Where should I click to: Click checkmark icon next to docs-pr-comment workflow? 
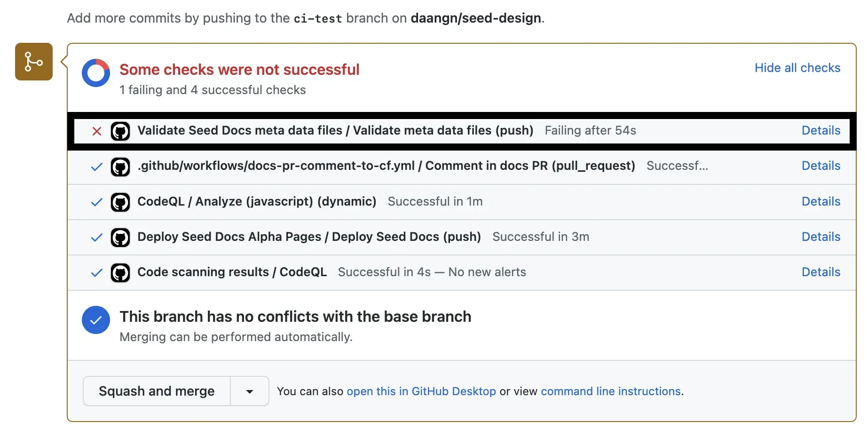pyautogui.click(x=97, y=167)
